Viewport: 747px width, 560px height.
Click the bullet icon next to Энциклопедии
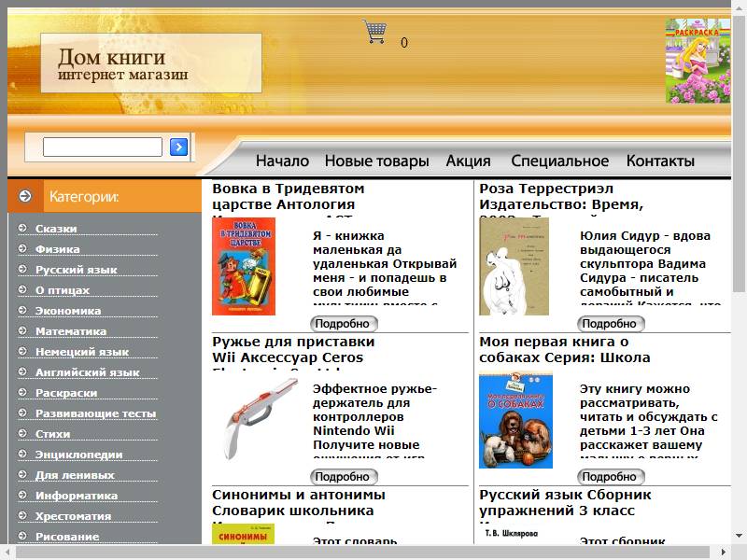tap(22, 454)
